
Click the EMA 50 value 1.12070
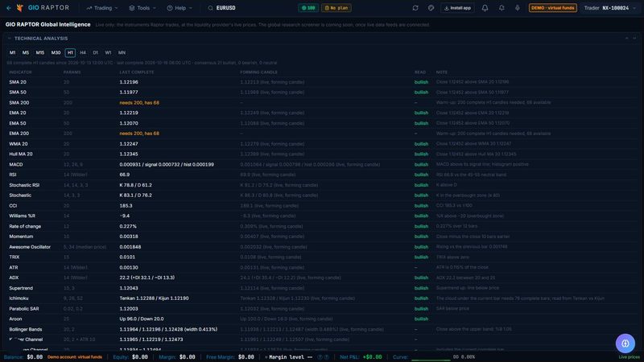tap(129, 123)
